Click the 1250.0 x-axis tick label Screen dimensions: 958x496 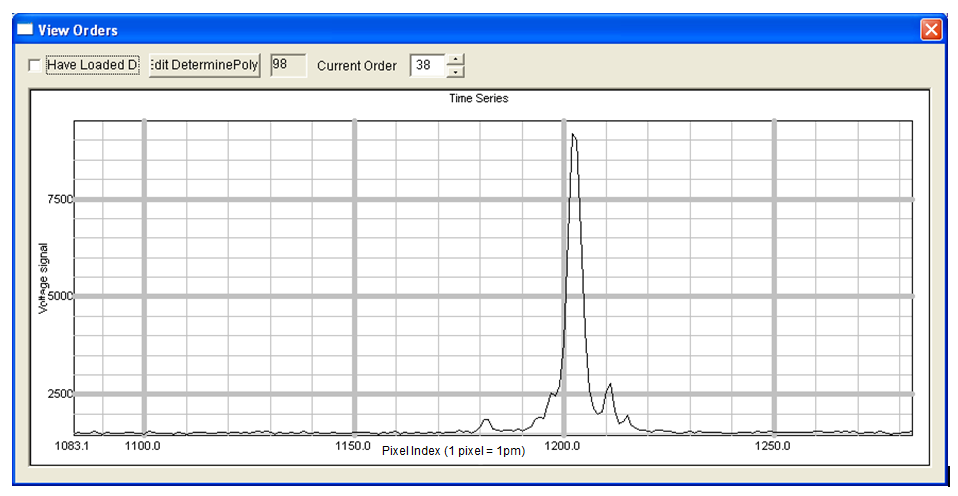(772, 445)
